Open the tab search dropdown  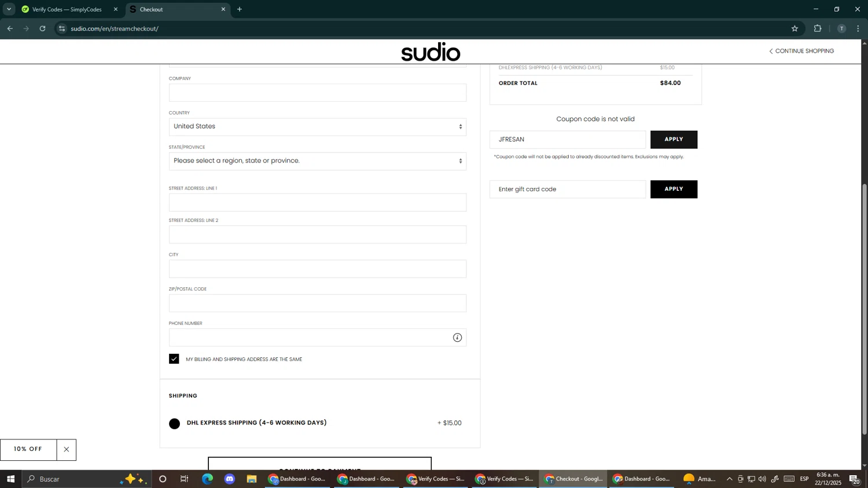[x=9, y=9]
